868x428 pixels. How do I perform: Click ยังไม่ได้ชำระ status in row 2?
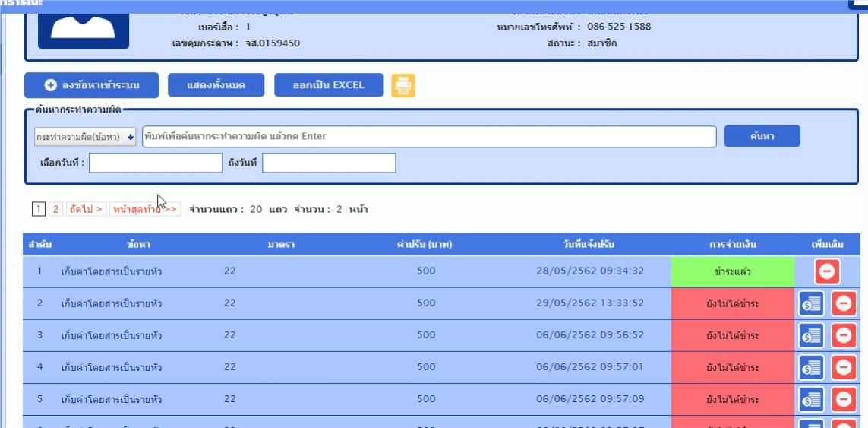point(733,304)
